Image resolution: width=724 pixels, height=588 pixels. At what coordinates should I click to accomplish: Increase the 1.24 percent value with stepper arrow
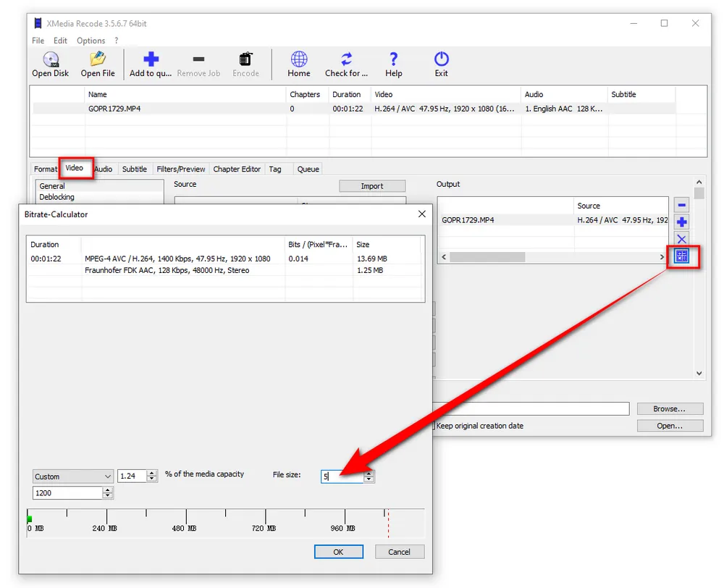[151, 473]
